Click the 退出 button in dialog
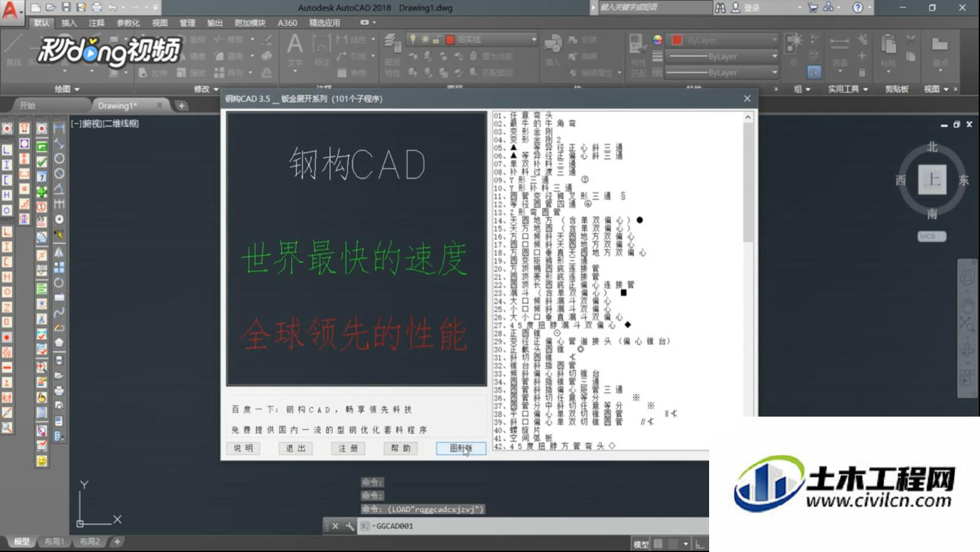The width and height of the screenshot is (980, 552). pos(295,448)
